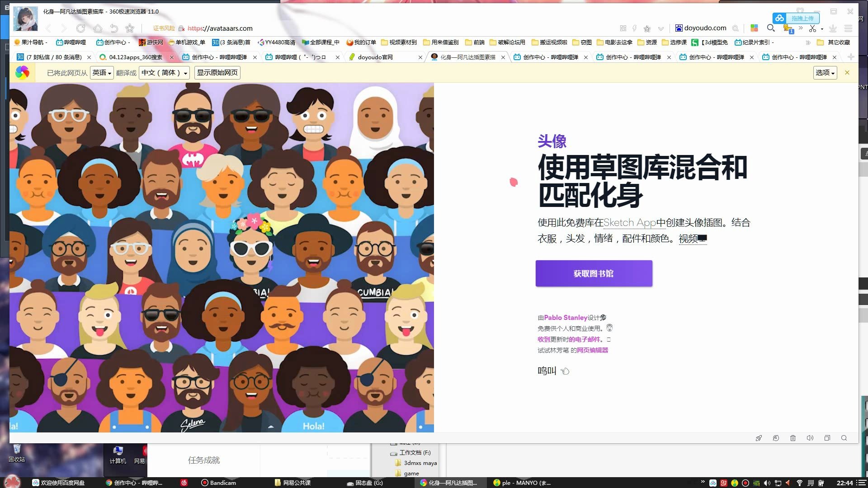Click the 拖拽上传 cloud upload button

pos(796,18)
